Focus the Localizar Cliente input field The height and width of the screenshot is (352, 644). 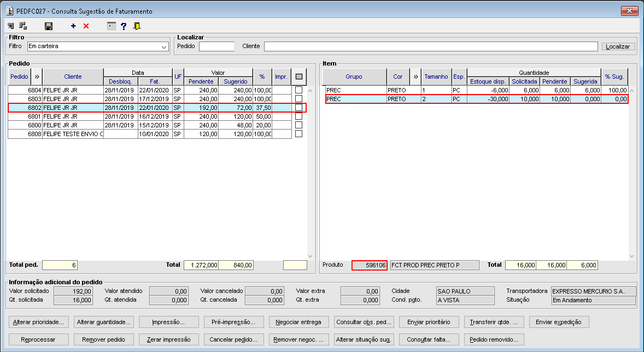(431, 46)
